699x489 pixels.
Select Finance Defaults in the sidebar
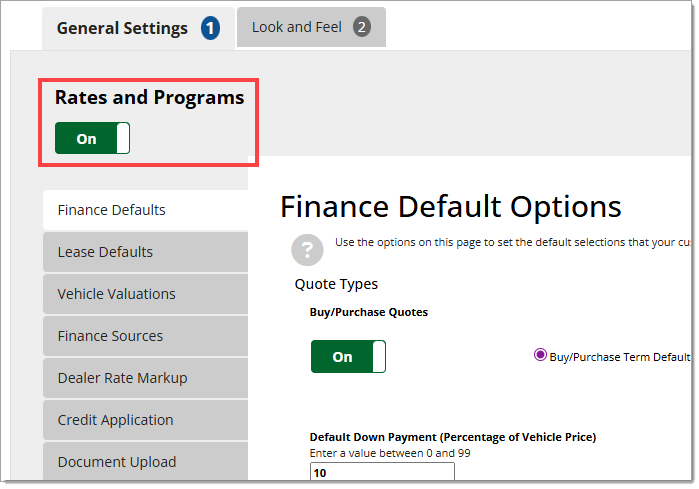click(112, 210)
